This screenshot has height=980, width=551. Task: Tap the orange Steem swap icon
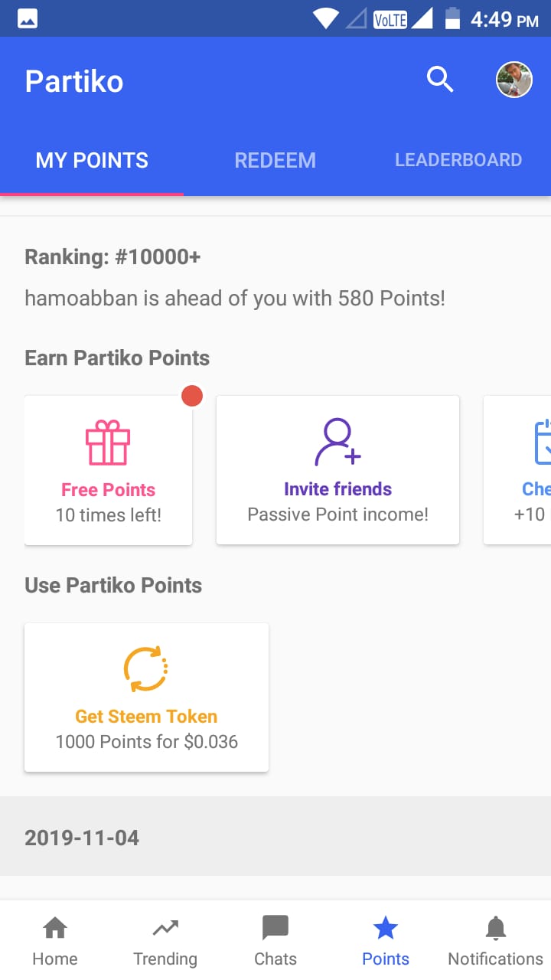[145, 669]
